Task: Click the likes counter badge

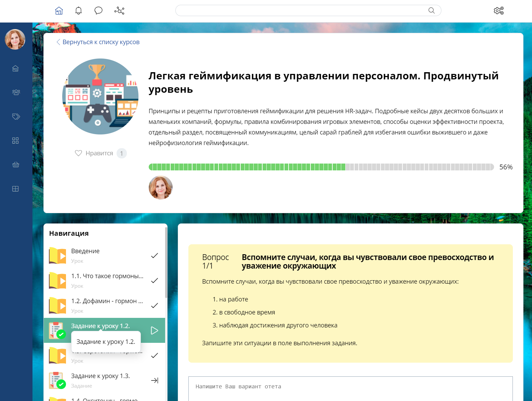Action: 122,153
